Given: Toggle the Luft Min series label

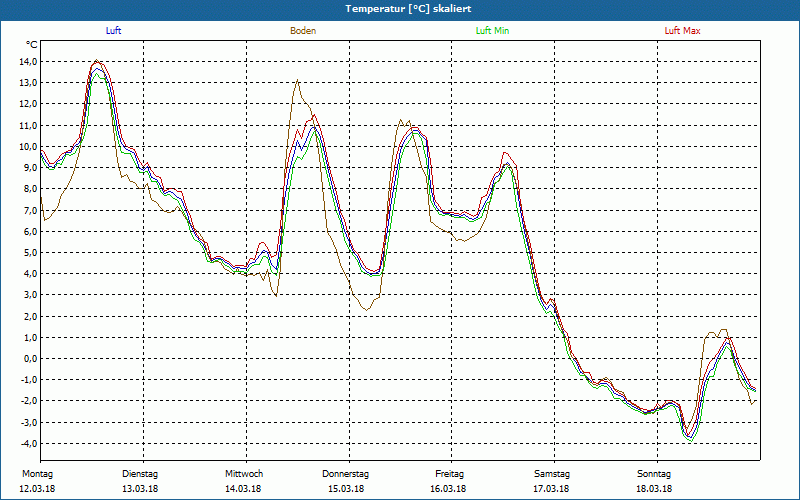Looking at the screenshot, I should [492, 31].
